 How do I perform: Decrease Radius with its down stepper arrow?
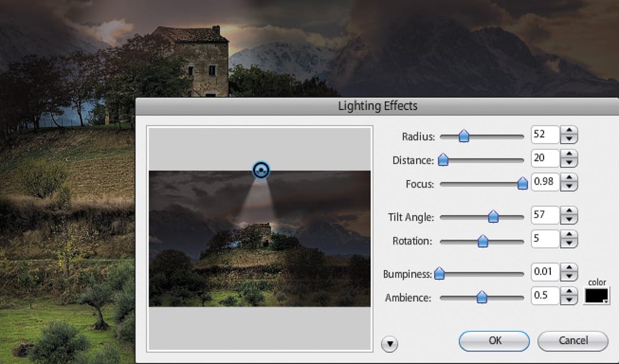coord(569,139)
